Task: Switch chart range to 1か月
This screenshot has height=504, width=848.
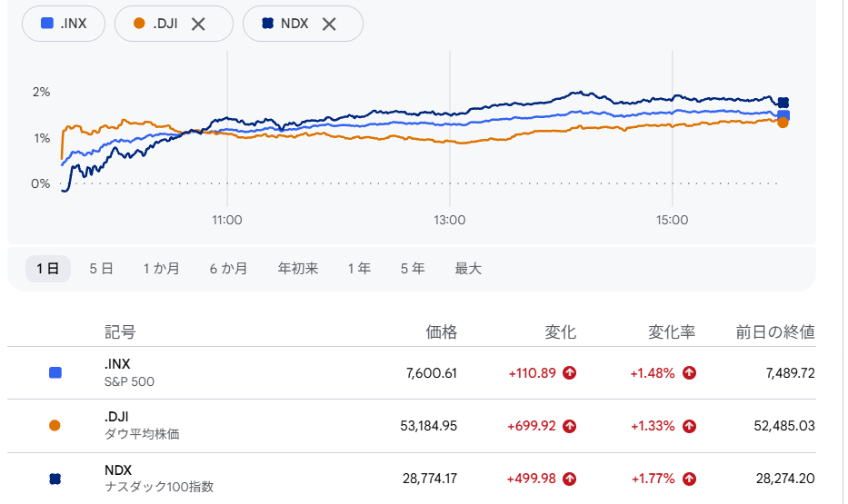Action: point(161,269)
